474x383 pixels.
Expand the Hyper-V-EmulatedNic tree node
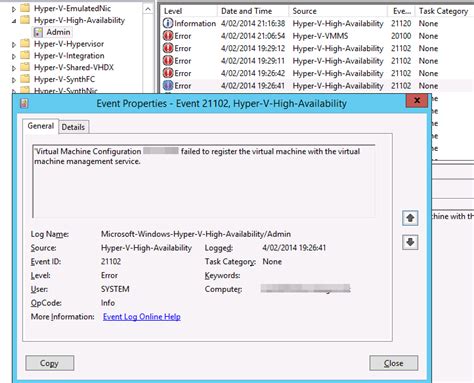14,9
